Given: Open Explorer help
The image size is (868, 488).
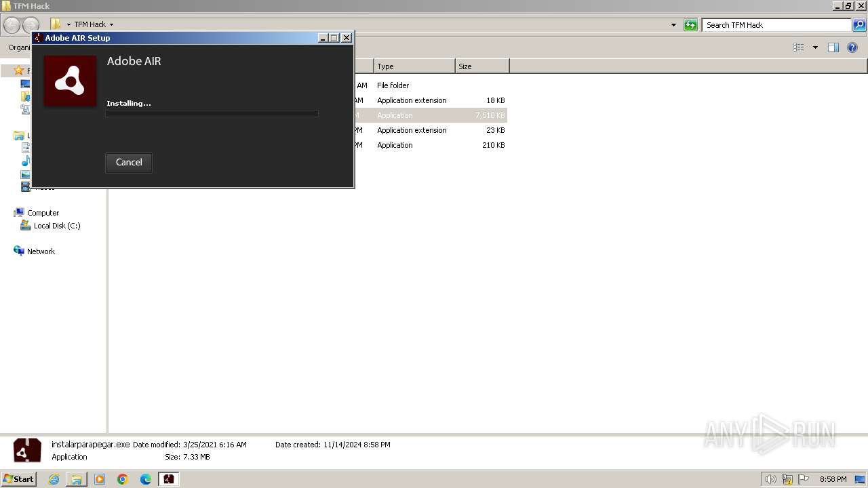Looking at the screenshot, I should pyautogui.click(x=852, y=47).
